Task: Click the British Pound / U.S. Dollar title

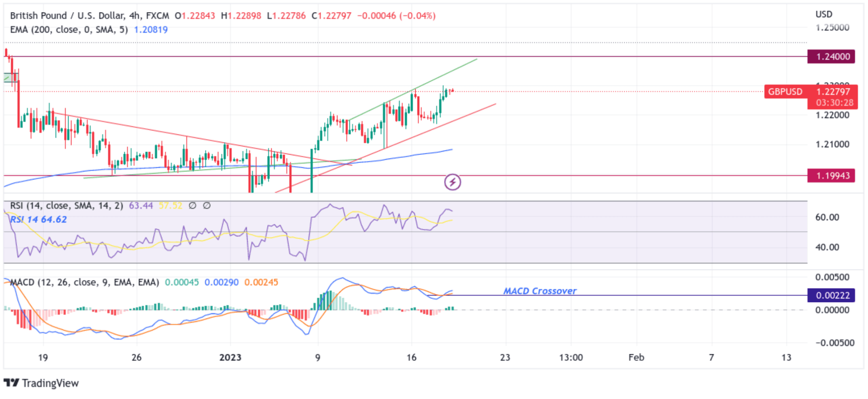Action: [90, 16]
